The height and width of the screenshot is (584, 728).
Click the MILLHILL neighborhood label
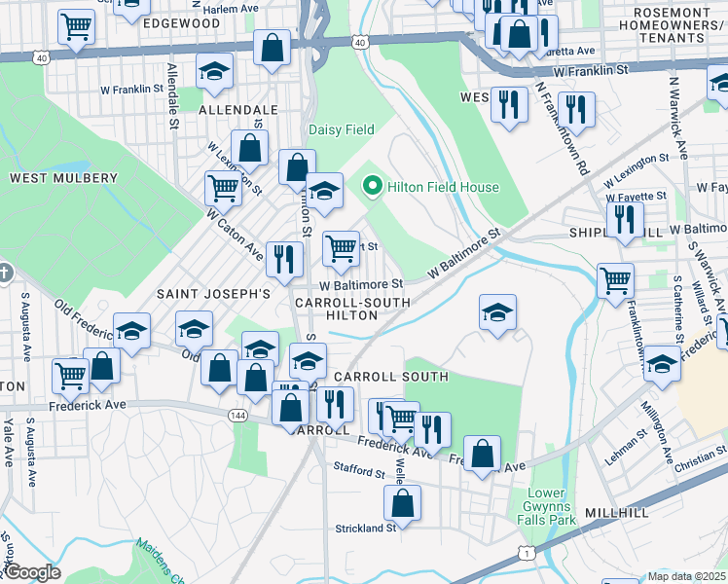pyautogui.click(x=617, y=513)
